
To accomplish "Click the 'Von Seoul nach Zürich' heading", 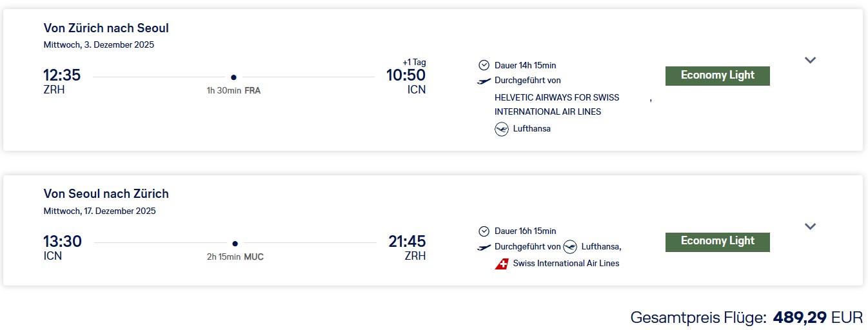I will [106, 194].
